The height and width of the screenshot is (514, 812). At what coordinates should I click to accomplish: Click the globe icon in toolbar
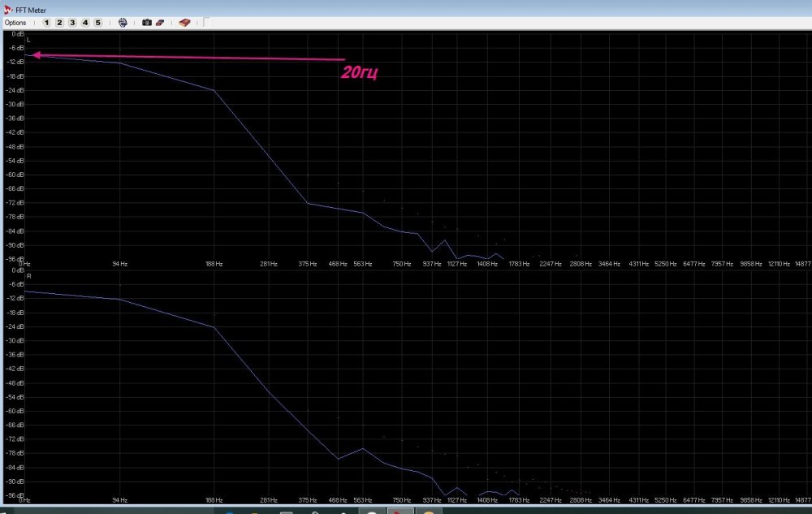coord(123,23)
